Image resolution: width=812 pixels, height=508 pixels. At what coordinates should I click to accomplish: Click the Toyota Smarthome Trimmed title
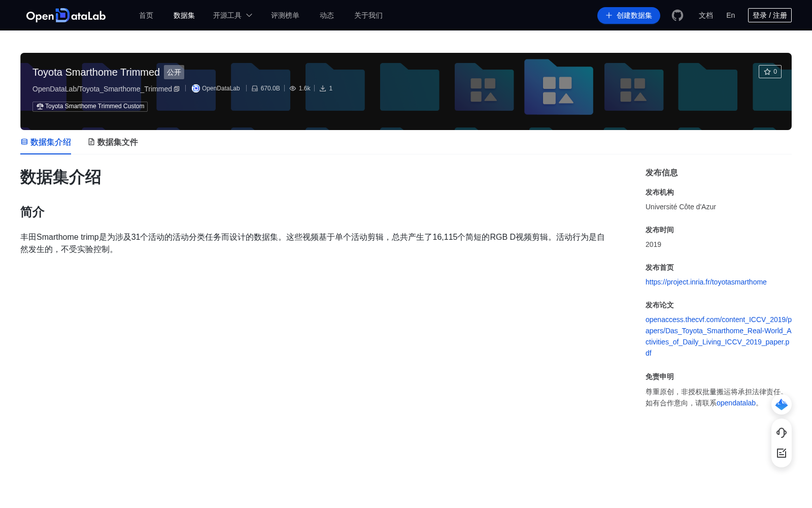(96, 72)
